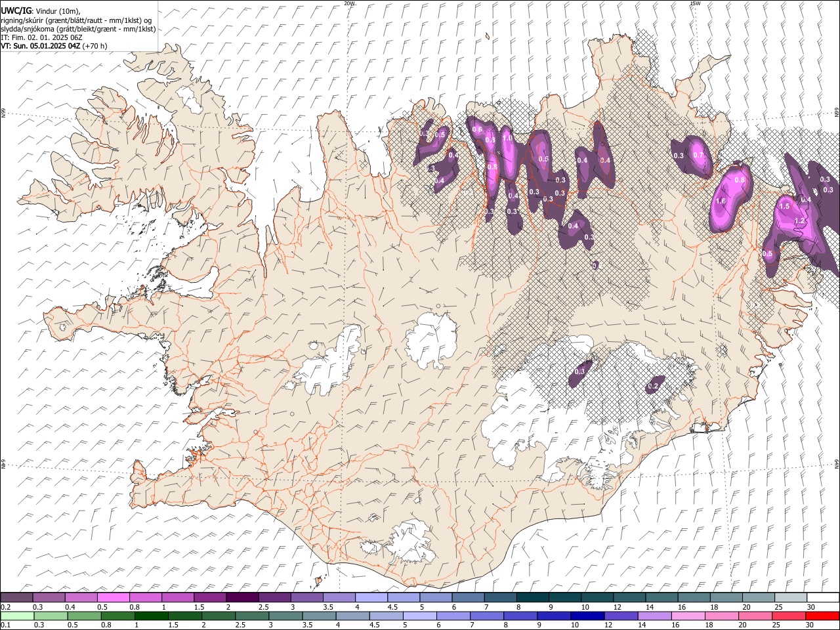
Task: Click the 66N latitude label on right edge
Action: tap(837, 113)
